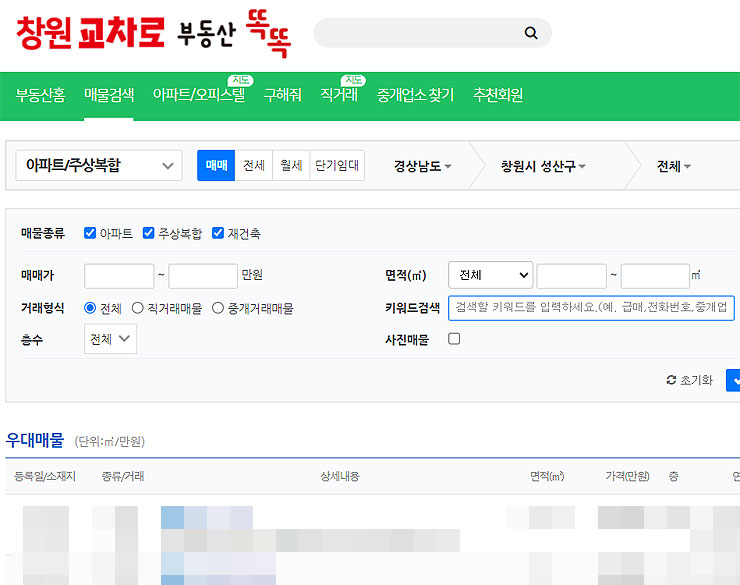Open the 매물검색 menu
The width and height of the screenshot is (740, 585).
click(109, 95)
